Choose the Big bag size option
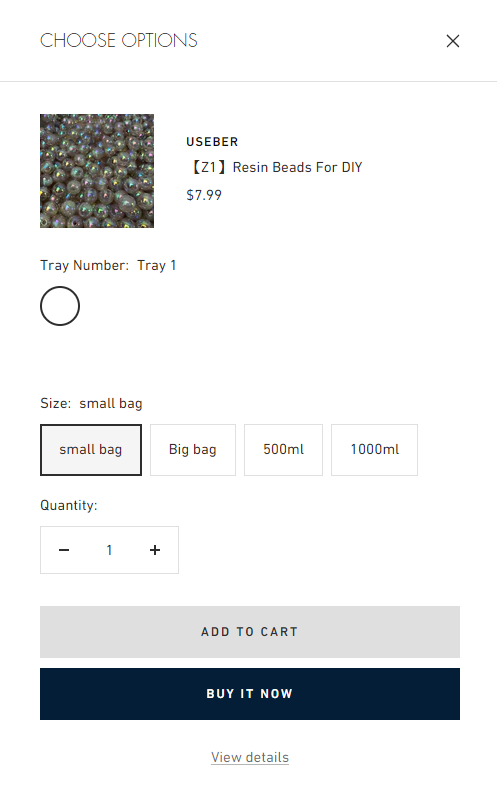 (x=193, y=450)
